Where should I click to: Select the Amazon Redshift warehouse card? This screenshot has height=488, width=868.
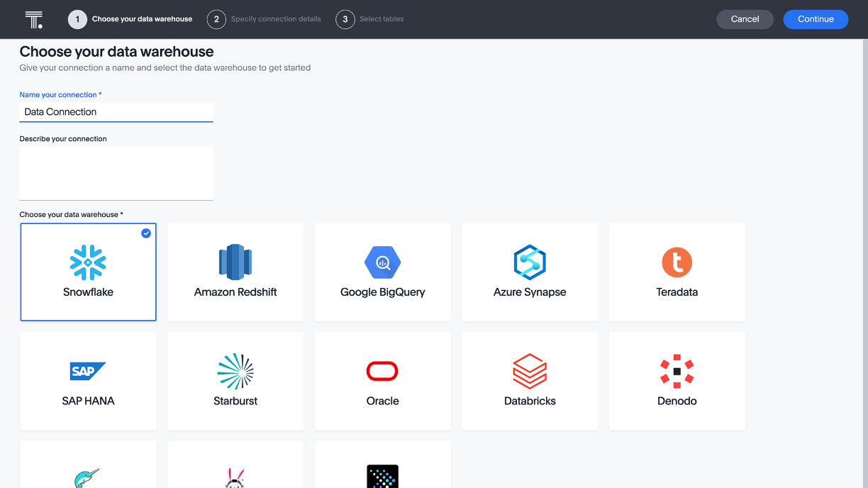point(235,272)
